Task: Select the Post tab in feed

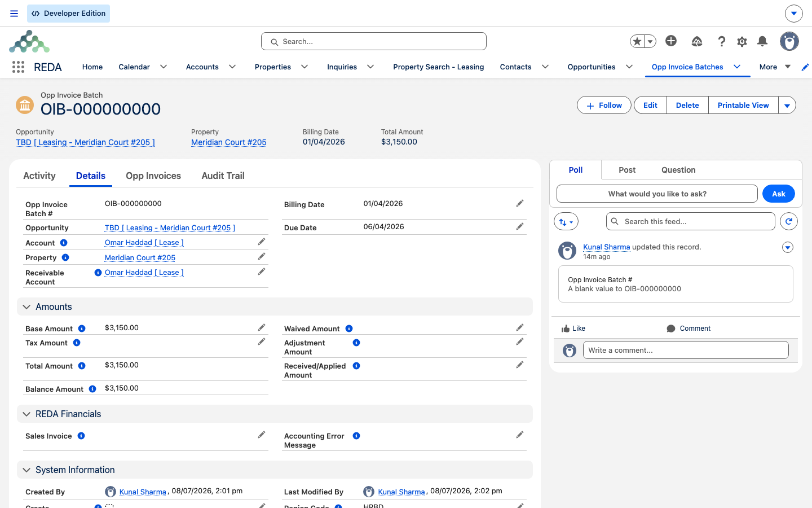Action: 627,170
